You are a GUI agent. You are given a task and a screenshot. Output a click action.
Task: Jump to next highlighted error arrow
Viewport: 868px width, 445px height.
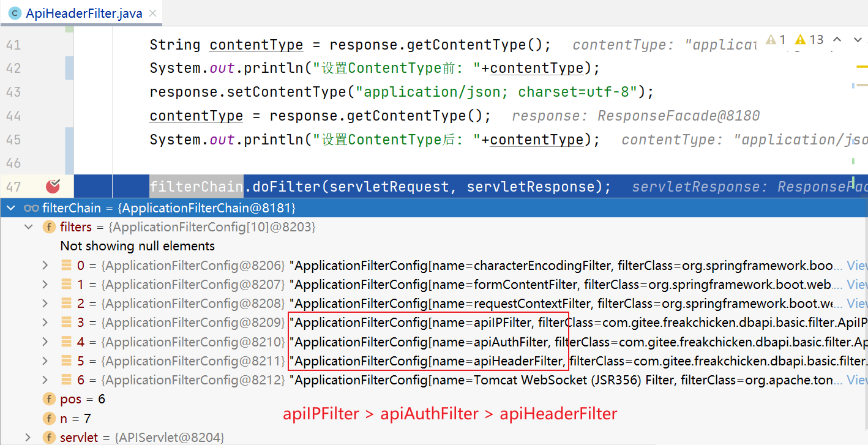point(858,40)
